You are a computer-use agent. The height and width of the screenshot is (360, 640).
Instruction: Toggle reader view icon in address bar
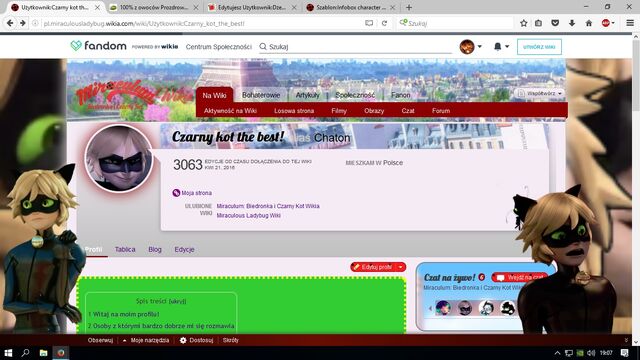[x=369, y=23]
